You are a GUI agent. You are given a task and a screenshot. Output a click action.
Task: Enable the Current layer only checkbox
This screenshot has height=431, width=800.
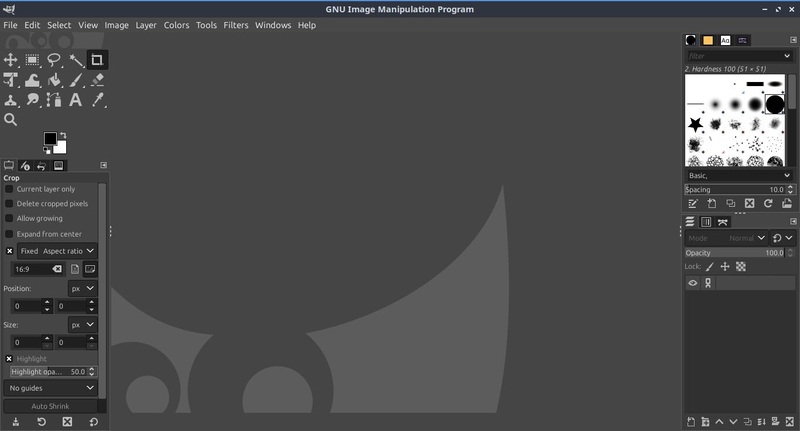(x=10, y=189)
